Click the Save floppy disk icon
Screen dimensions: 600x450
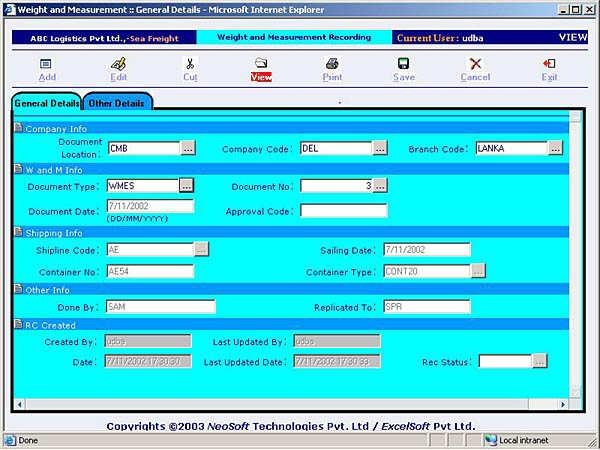403,64
